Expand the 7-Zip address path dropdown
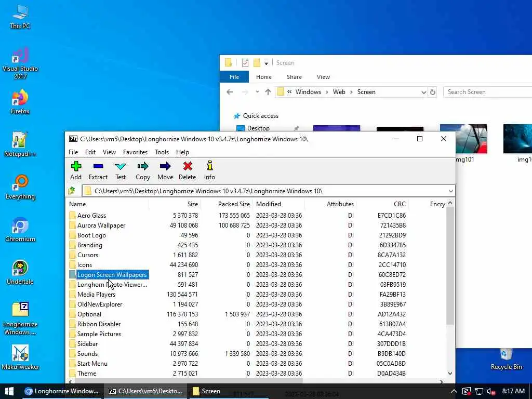This screenshot has height=399, width=532. pyautogui.click(x=450, y=191)
